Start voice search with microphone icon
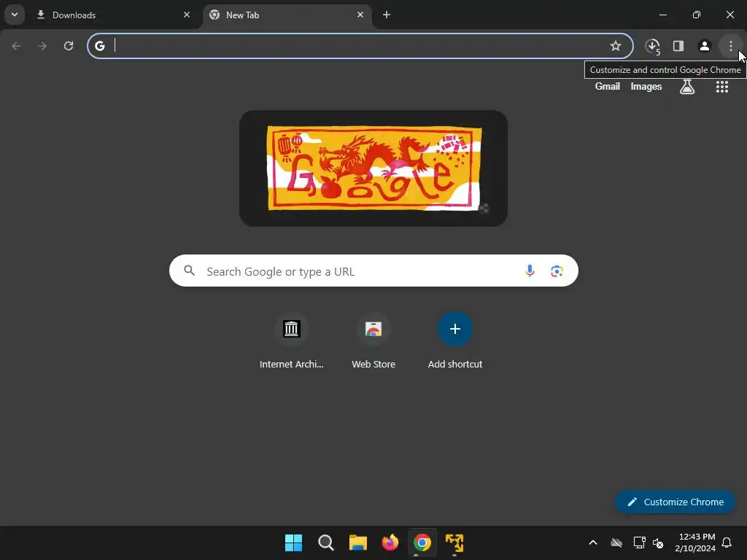 point(530,271)
